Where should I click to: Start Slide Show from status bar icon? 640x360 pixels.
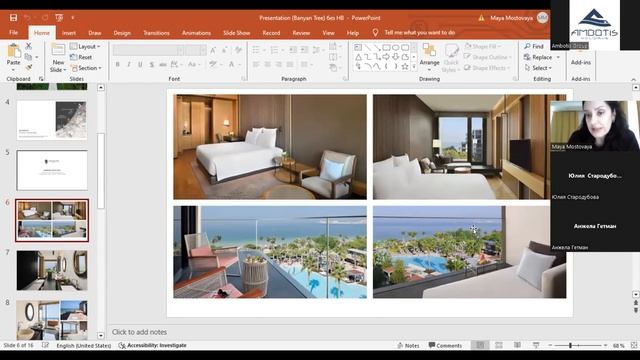pyautogui.click(x=536, y=345)
